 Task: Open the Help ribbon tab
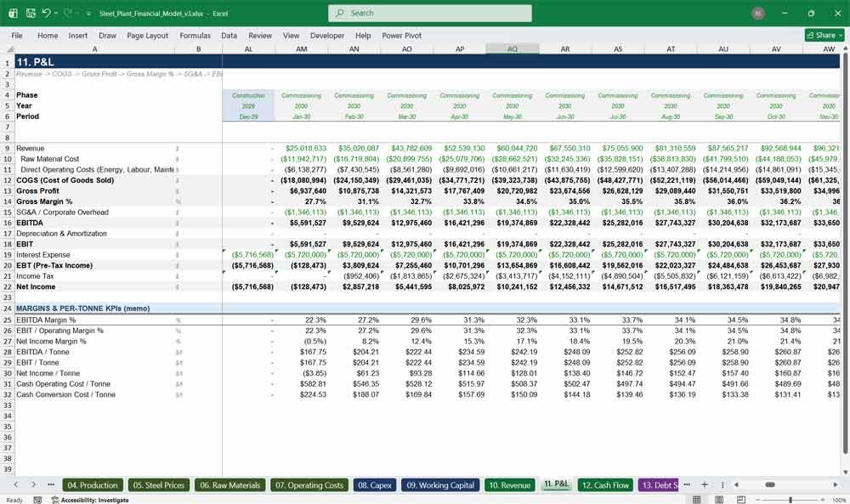click(363, 35)
